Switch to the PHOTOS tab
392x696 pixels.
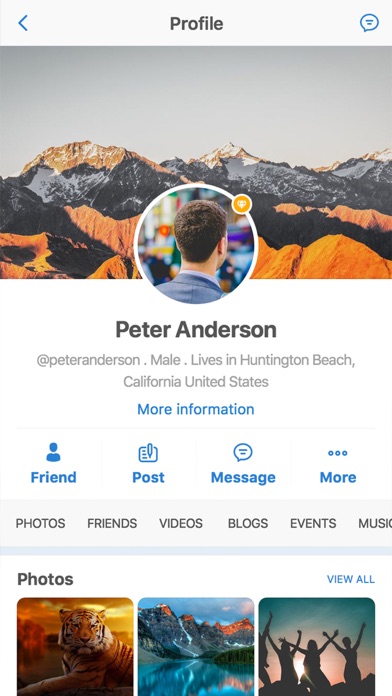point(40,523)
